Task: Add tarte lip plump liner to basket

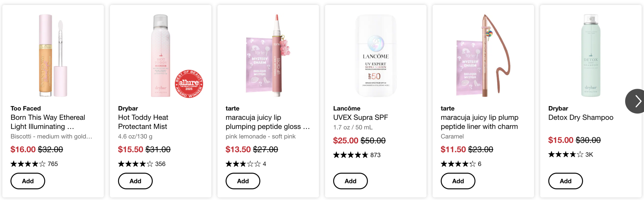Action: pos(458,181)
